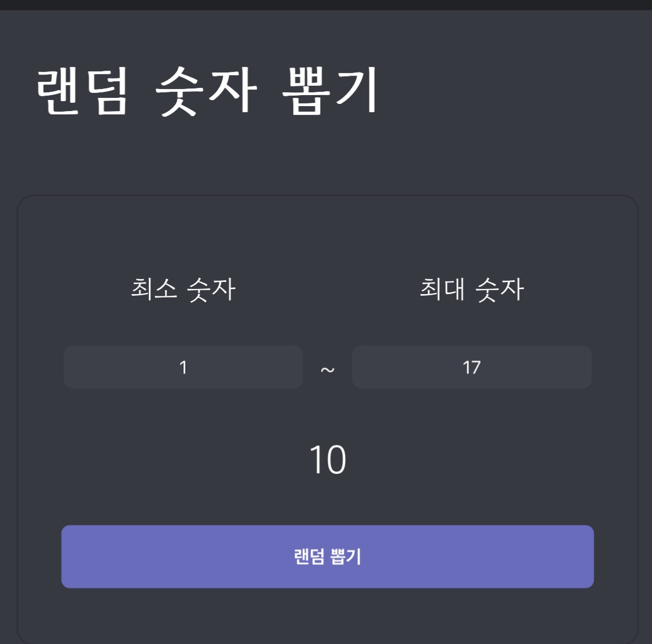Click the maximum number box right of tilde

[x=472, y=367]
